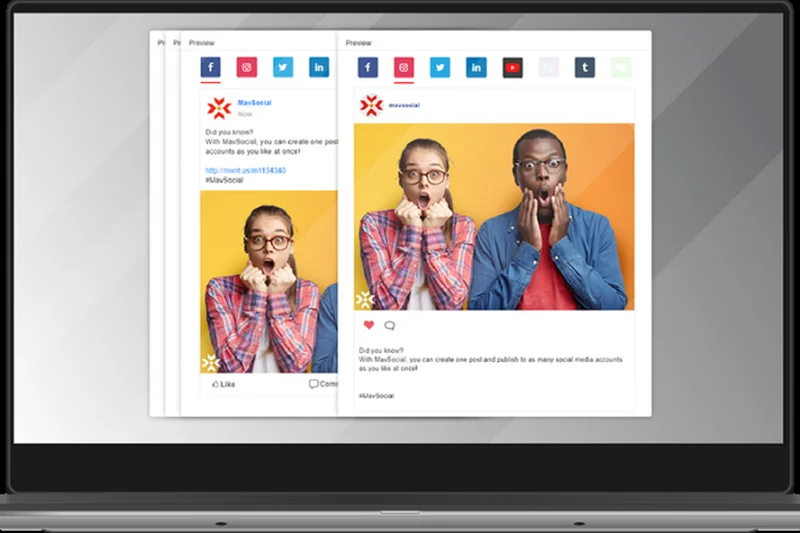Click the mavsocial profile avatar on Instagram post
The image size is (800, 533).
coord(370,104)
